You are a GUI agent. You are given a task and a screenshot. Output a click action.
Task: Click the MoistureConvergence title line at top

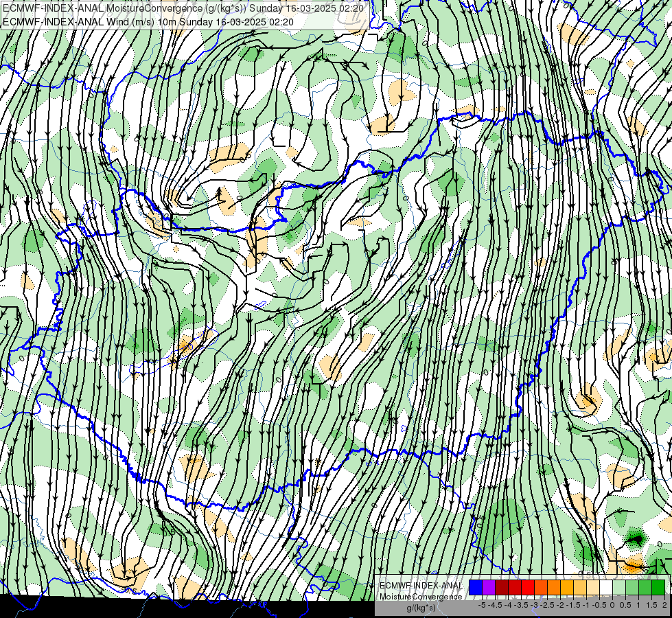(x=183, y=8)
